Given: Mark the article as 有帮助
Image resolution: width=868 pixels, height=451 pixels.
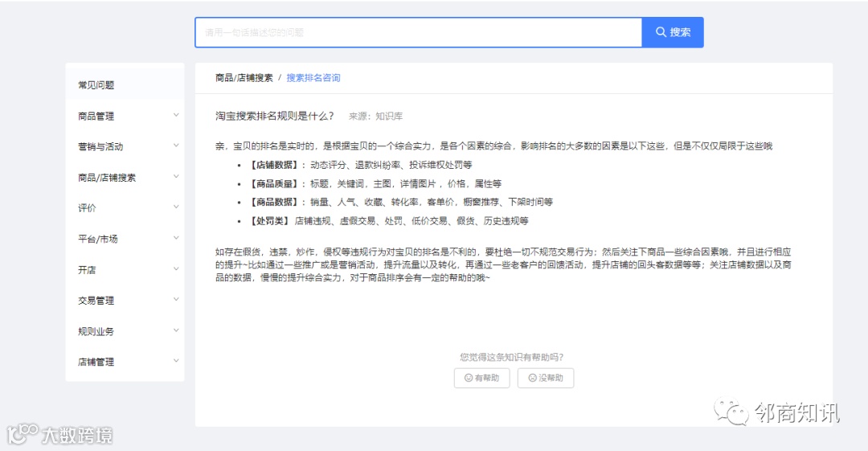Looking at the screenshot, I should 481,378.
